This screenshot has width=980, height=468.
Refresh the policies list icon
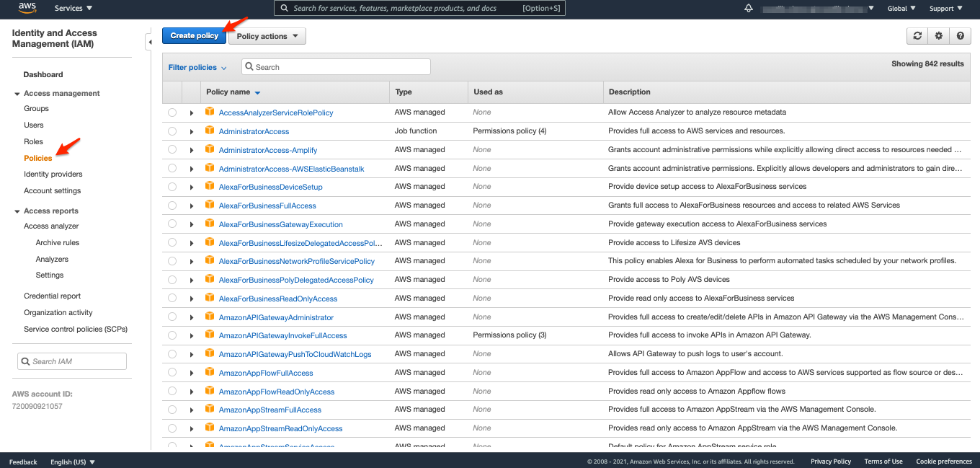coord(917,36)
